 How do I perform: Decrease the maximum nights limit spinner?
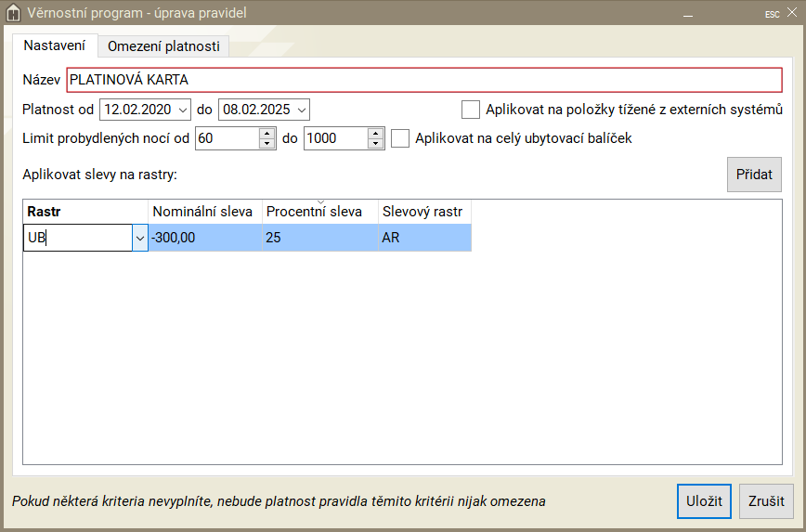(375, 144)
